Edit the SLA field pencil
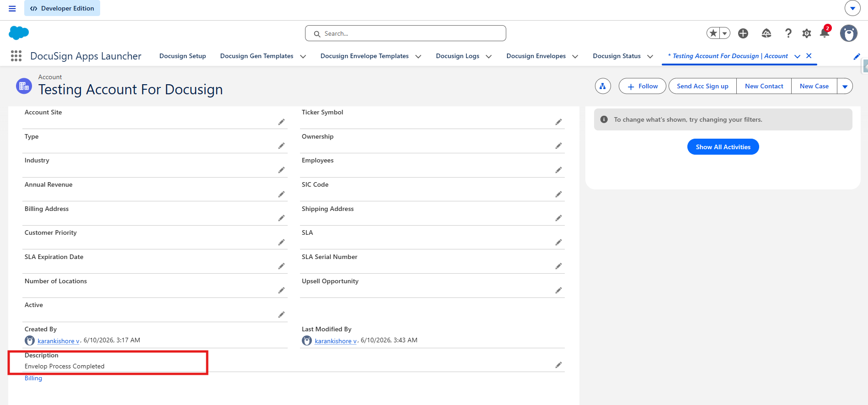Image resolution: width=868 pixels, height=405 pixels. pos(558,242)
